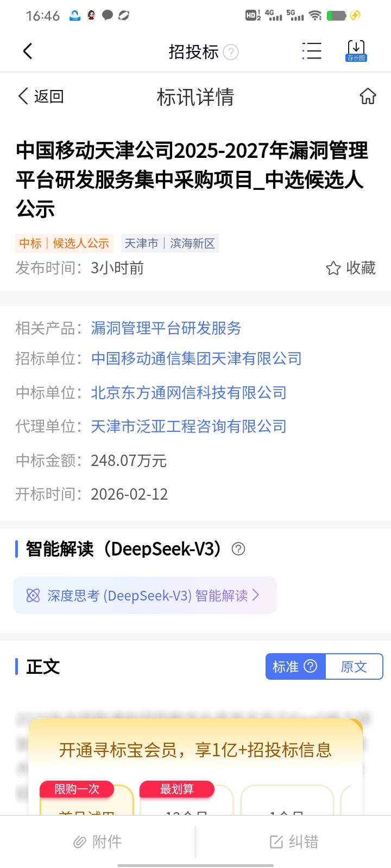Open 附件 attachments

[98, 842]
